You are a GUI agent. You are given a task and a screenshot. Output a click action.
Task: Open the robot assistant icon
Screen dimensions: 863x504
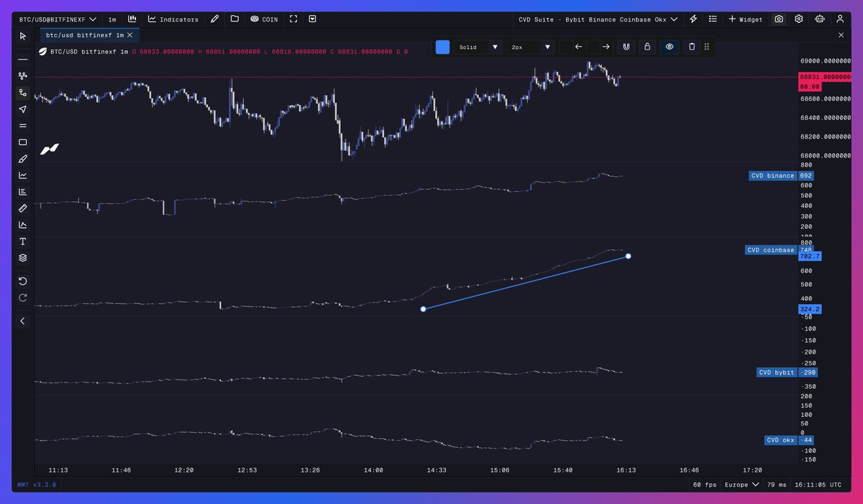pyautogui.click(x=820, y=19)
